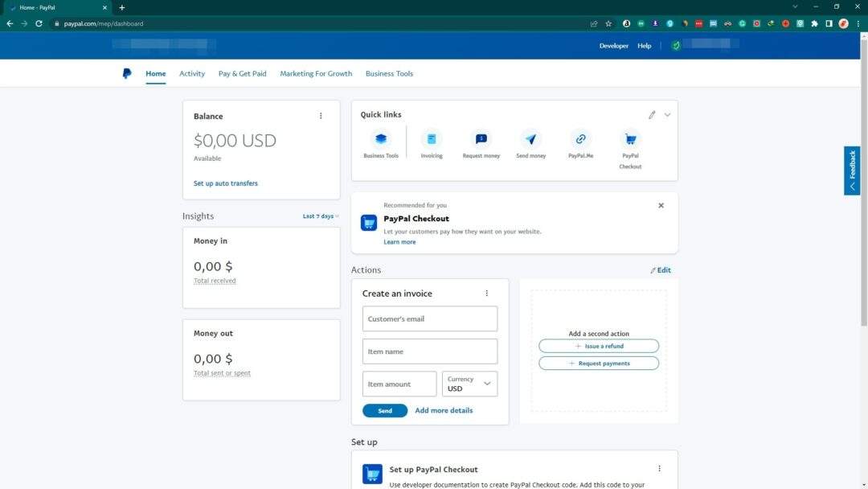
Task: Dismiss the PayPal Checkout recommendation
Action: pos(661,205)
